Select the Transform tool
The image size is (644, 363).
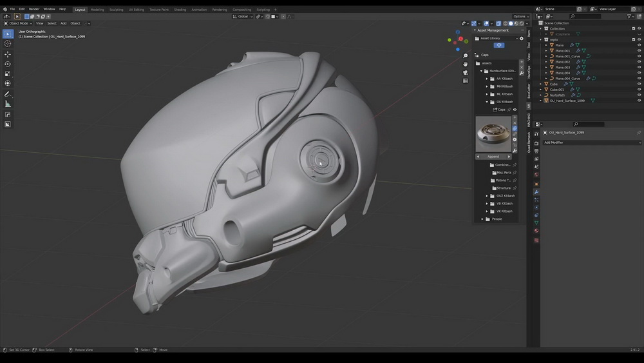coord(8,83)
